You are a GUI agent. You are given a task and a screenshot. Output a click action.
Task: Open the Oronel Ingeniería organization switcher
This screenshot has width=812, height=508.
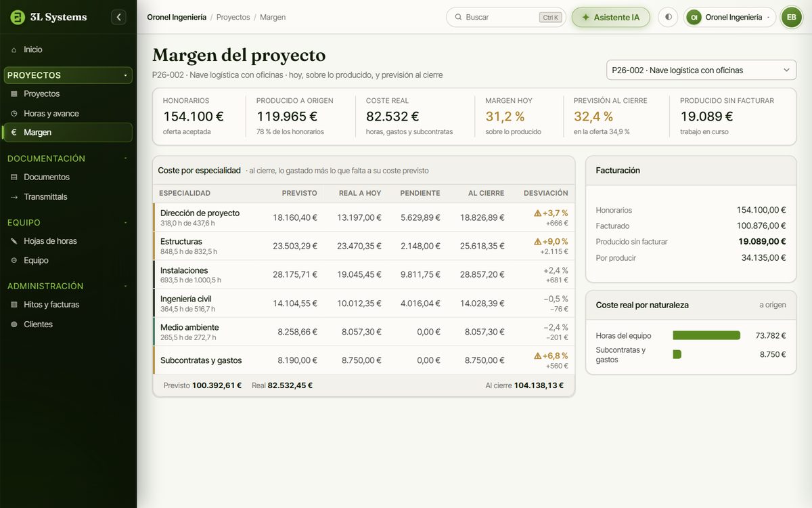pyautogui.click(x=729, y=17)
